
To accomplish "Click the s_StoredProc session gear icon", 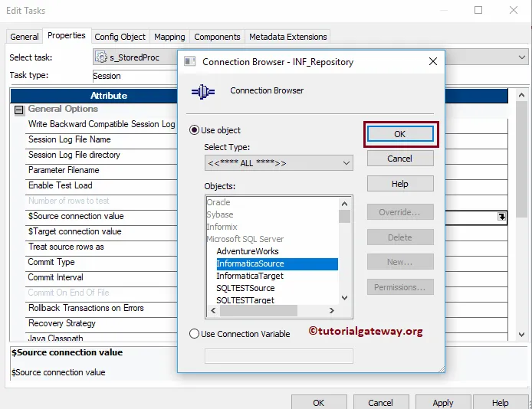I will tap(101, 57).
